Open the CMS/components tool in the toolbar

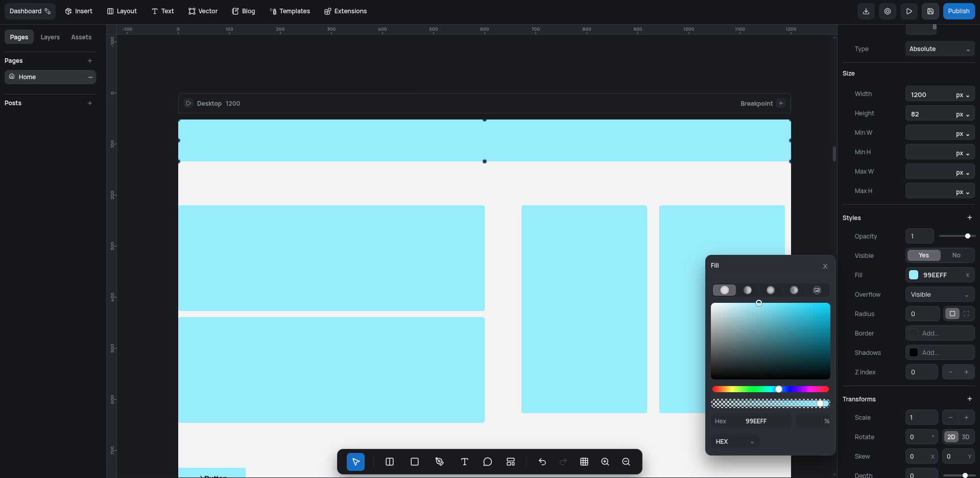point(510,462)
